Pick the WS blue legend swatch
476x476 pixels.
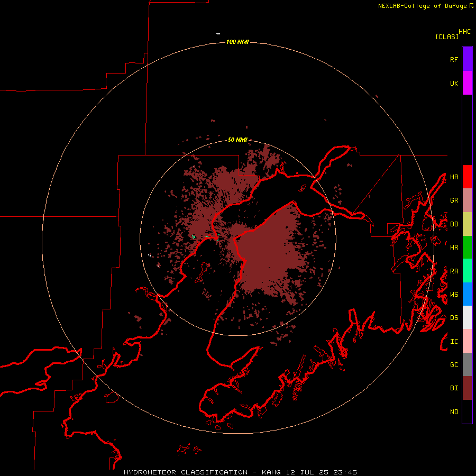click(x=467, y=294)
